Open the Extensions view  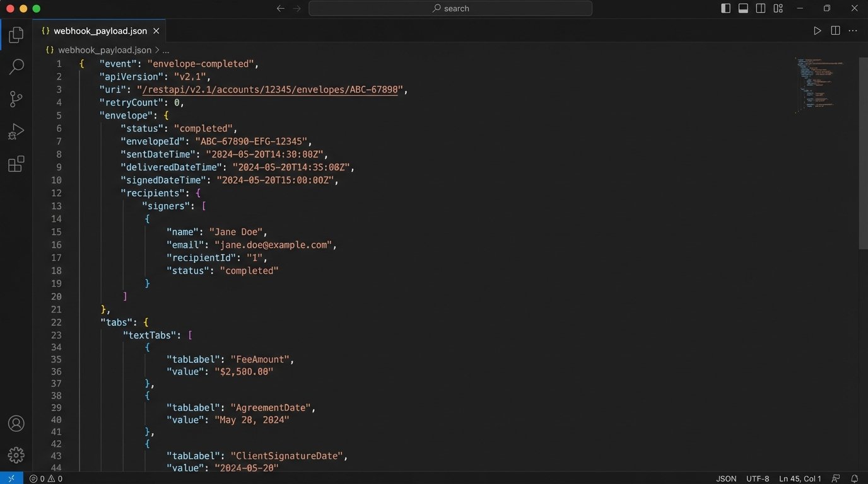pyautogui.click(x=16, y=164)
